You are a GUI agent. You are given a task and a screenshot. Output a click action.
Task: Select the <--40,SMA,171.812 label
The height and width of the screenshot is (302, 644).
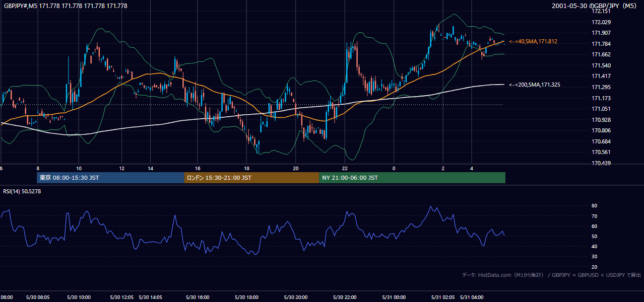pos(533,41)
